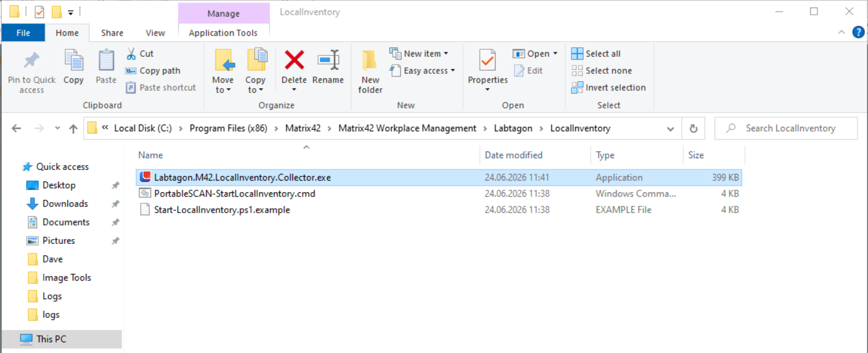Click the Help question mark icon
Image resolution: width=868 pixels, height=353 pixels.
858,32
